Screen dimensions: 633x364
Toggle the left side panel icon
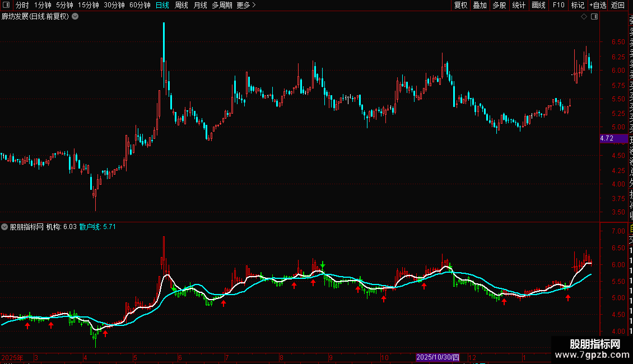click(x=6, y=5)
